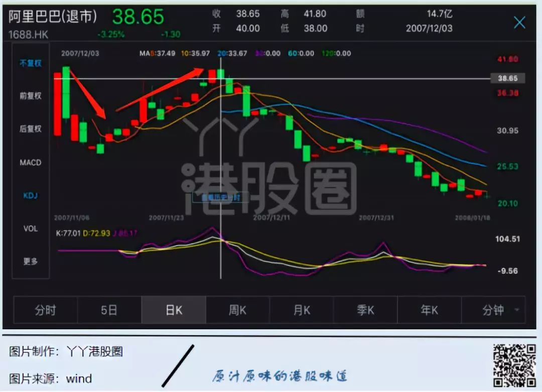Select 前复权 adjustment mode
This screenshot has width=542, height=392.
pyautogui.click(x=31, y=96)
